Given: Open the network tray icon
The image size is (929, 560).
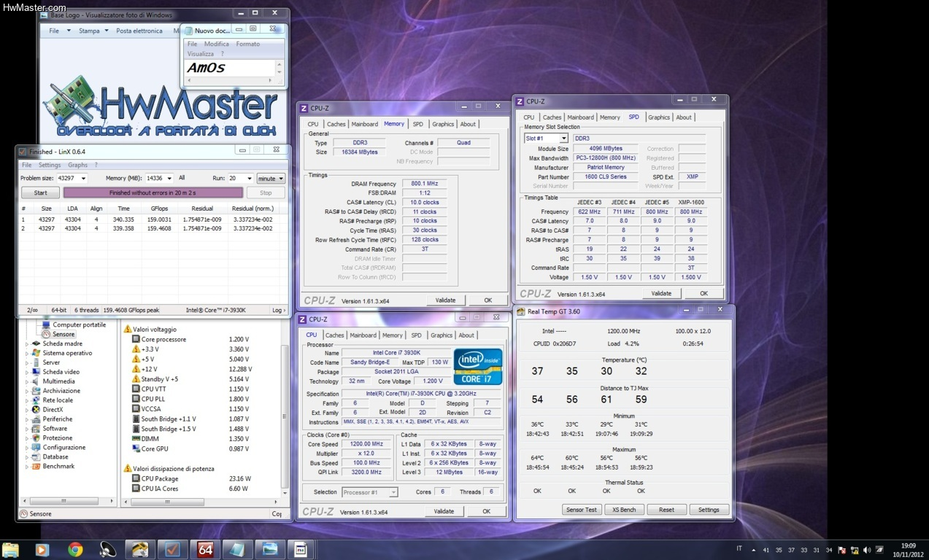Looking at the screenshot, I should point(855,551).
